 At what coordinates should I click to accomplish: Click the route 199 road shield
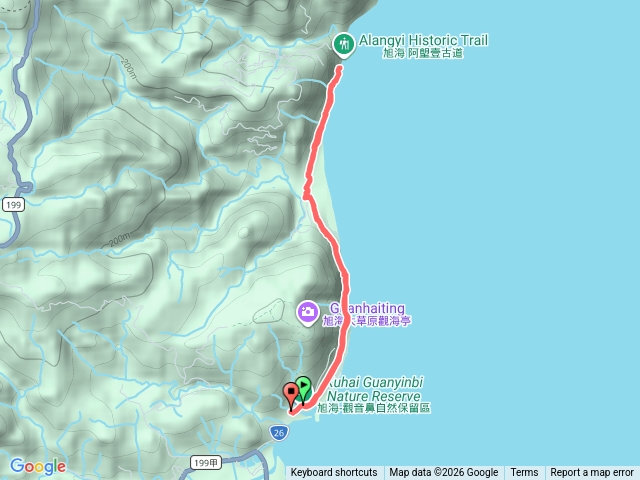tap(13, 204)
